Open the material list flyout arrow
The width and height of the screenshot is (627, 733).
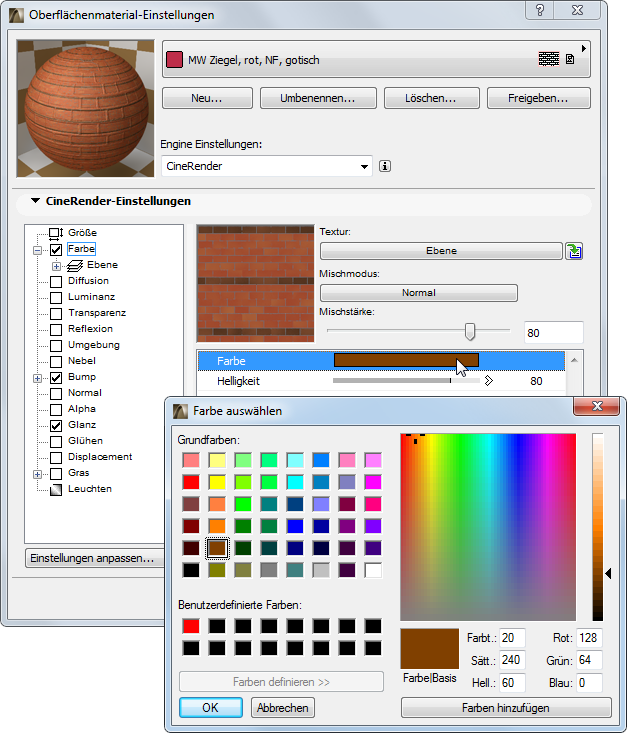pos(584,48)
